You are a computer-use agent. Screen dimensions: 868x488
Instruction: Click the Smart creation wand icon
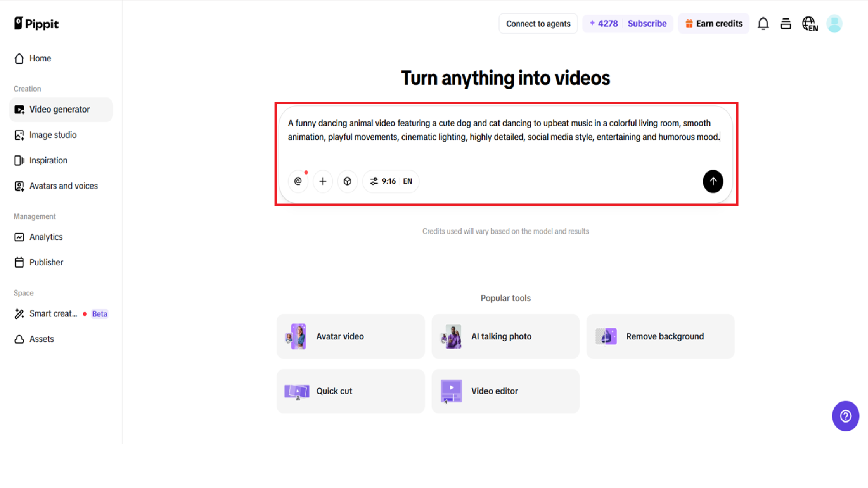(19, 314)
